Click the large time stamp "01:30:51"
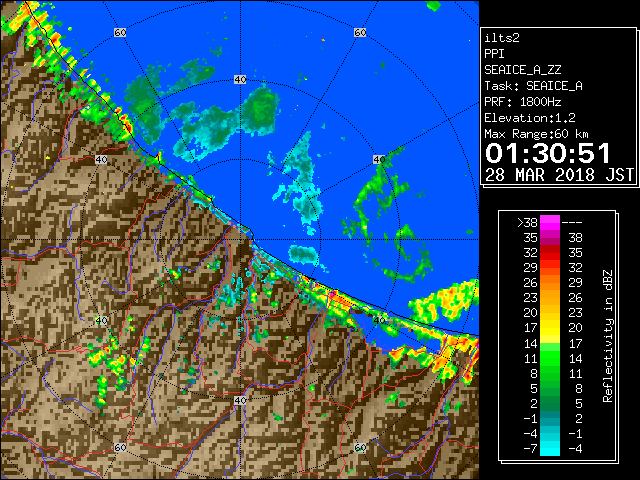The width and height of the screenshot is (640, 480). 548,153
